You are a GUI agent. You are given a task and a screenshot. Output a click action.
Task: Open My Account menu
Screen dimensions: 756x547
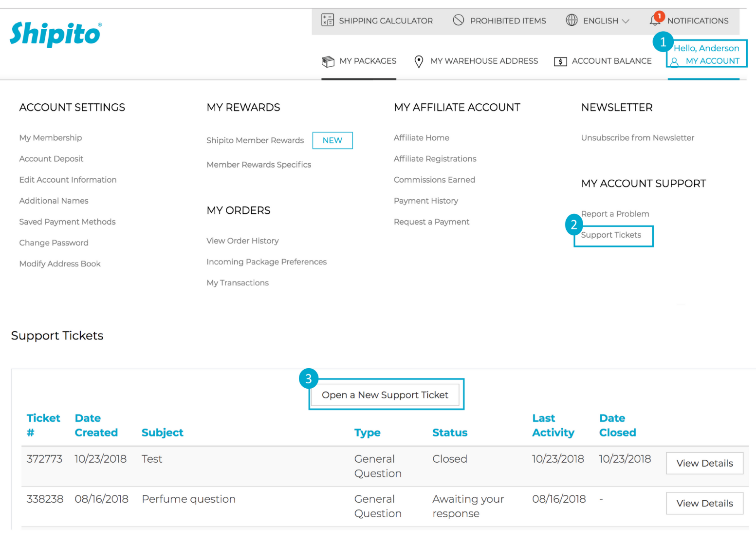pyautogui.click(x=712, y=61)
